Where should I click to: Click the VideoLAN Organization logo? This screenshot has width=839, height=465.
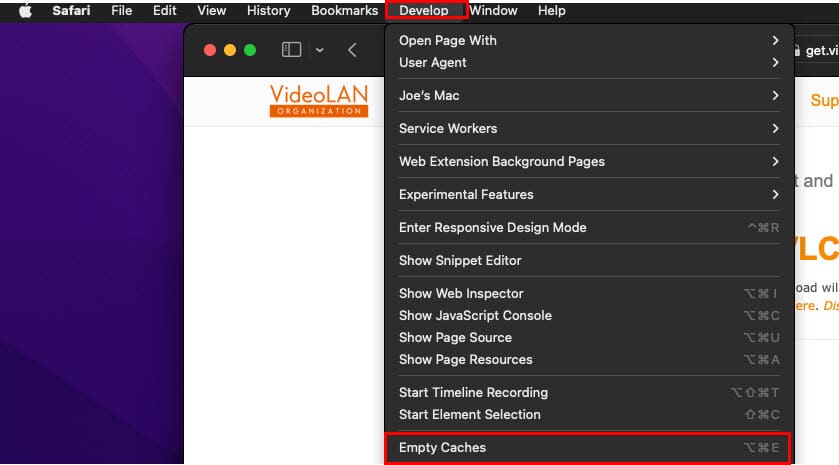(x=319, y=101)
